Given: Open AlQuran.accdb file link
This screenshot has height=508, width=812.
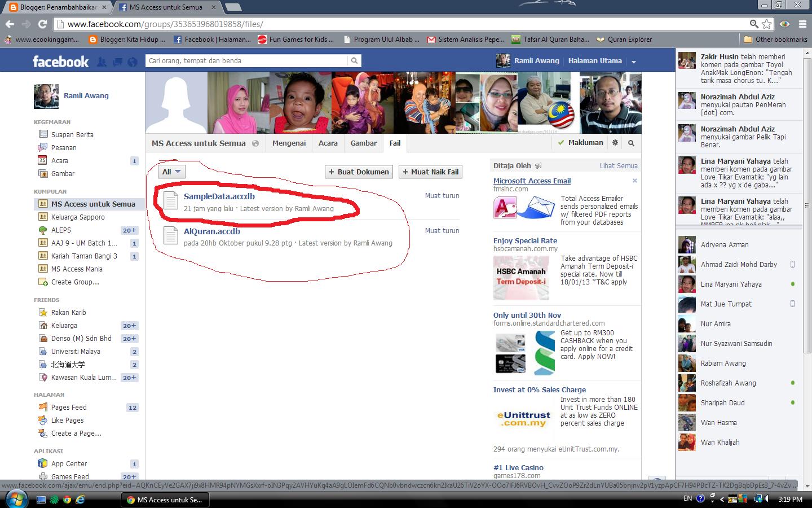Looking at the screenshot, I should pyautogui.click(x=211, y=231).
